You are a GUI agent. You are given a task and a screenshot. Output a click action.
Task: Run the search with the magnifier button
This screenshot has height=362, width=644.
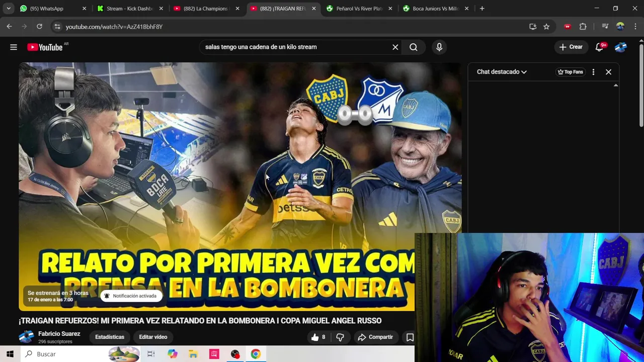tap(414, 47)
